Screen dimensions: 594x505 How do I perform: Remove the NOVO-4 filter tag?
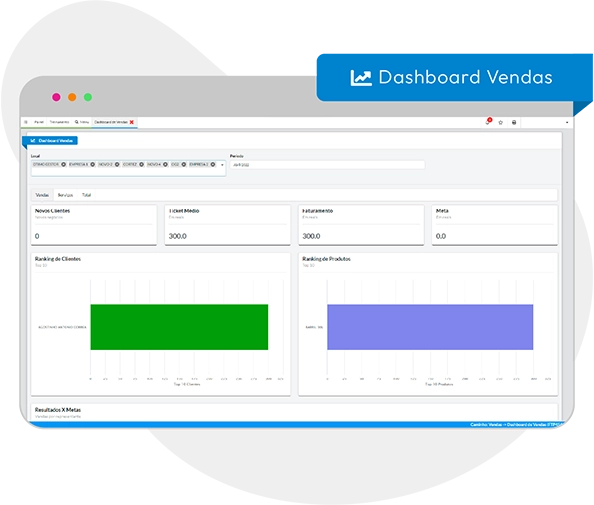coord(165,164)
